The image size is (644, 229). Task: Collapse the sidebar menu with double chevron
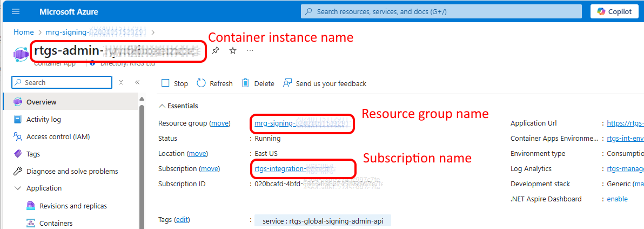tap(138, 82)
